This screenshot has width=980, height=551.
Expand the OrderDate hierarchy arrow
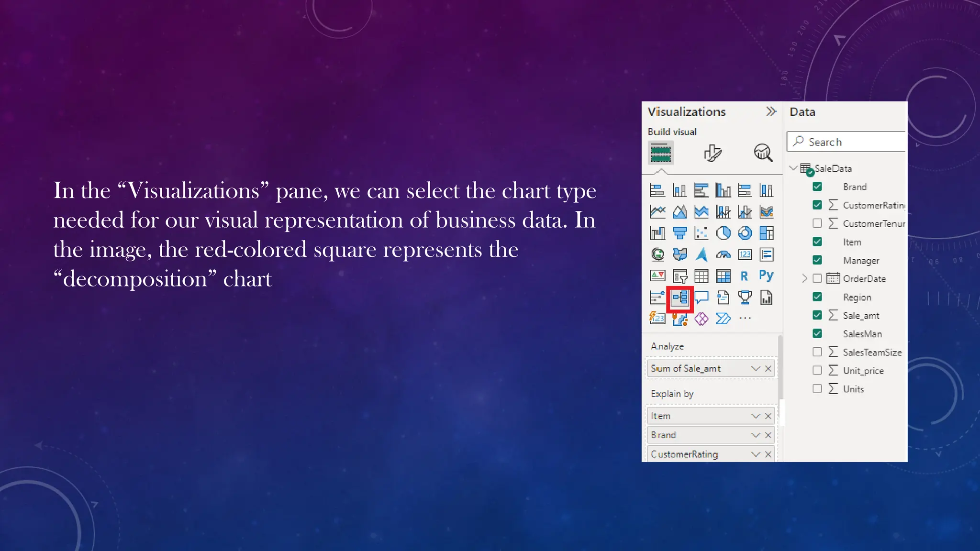pos(804,278)
